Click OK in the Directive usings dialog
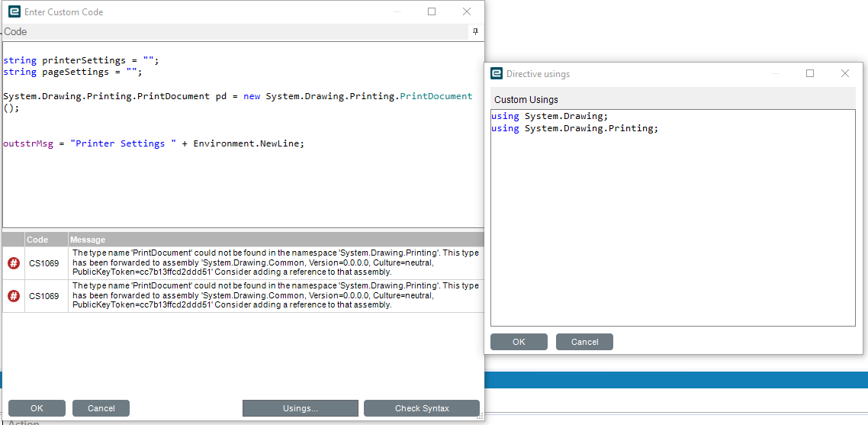 519,342
